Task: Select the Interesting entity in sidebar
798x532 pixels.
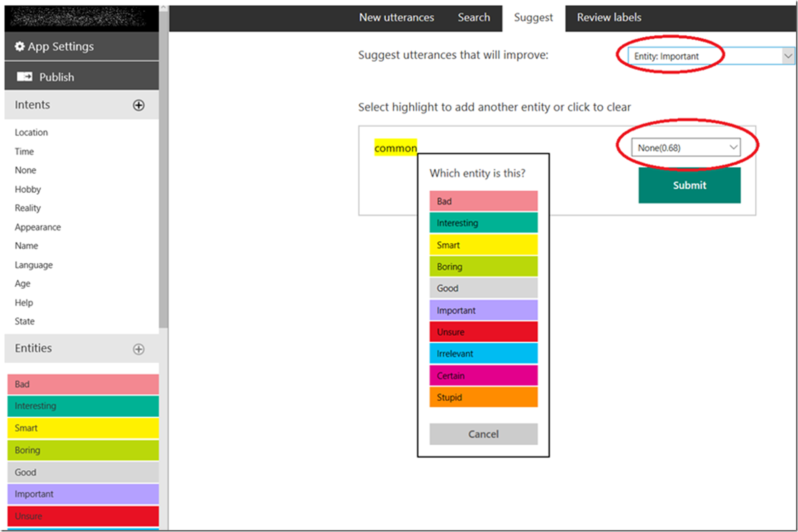Action: click(83, 406)
